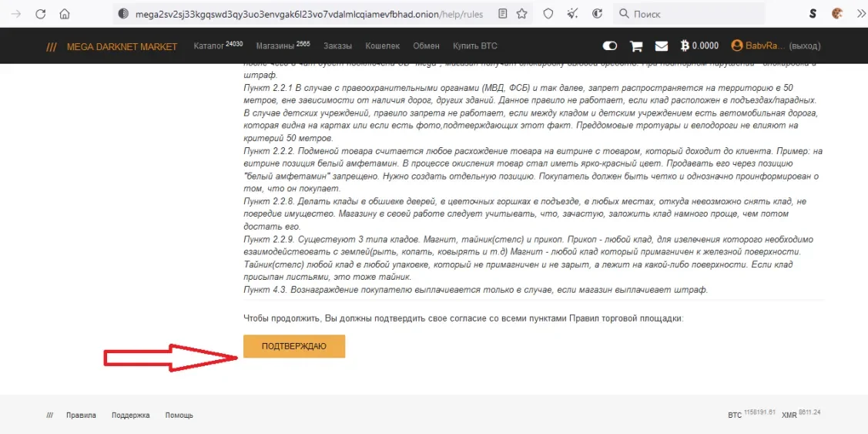868x434 pixels.
Task: Click the BTC rate in the footer
Action: click(x=752, y=414)
